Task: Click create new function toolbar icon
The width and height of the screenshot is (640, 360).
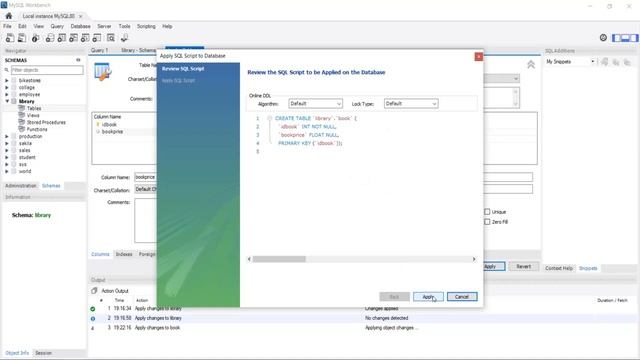Action: 97,38
